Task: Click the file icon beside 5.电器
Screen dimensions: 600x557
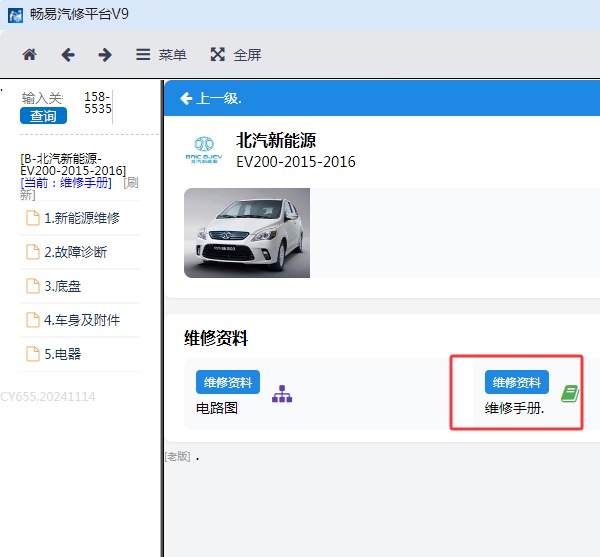Action: pos(33,354)
